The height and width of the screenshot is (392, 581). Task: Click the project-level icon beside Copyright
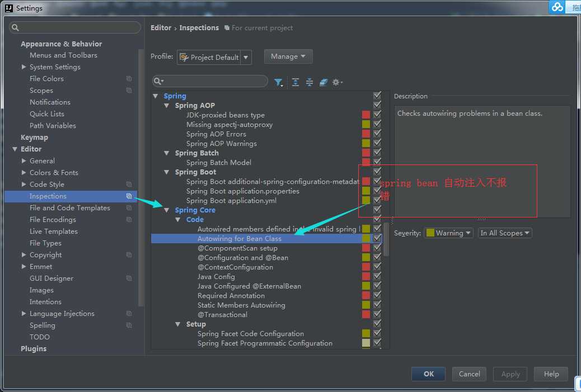point(129,254)
